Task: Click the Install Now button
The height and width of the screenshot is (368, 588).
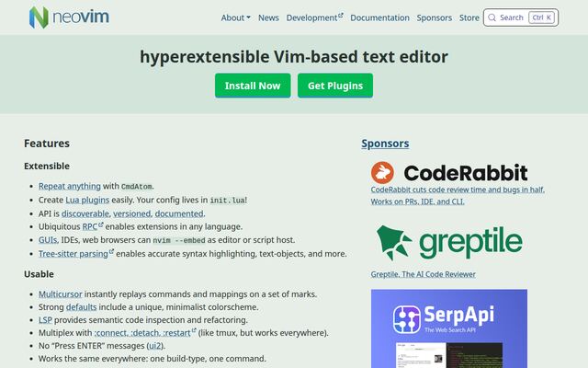Action: click(x=253, y=86)
